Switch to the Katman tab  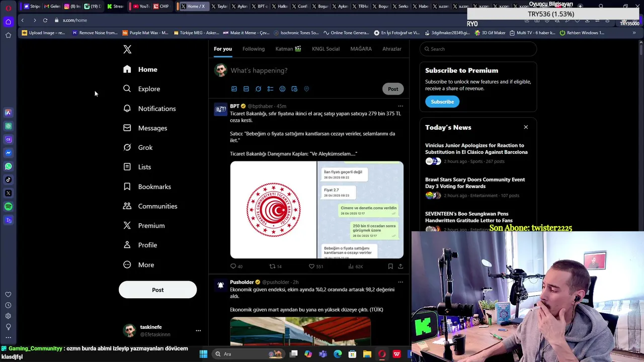(x=288, y=49)
